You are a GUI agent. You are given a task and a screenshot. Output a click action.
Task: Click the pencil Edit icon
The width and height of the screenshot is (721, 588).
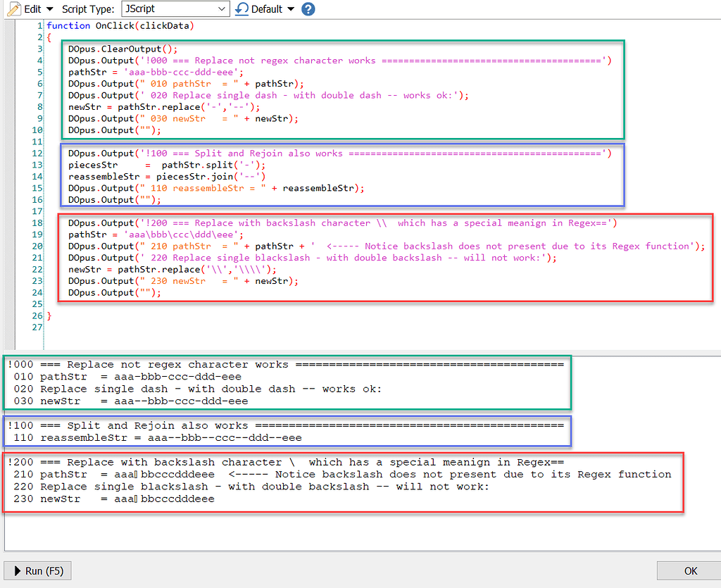click(14, 9)
